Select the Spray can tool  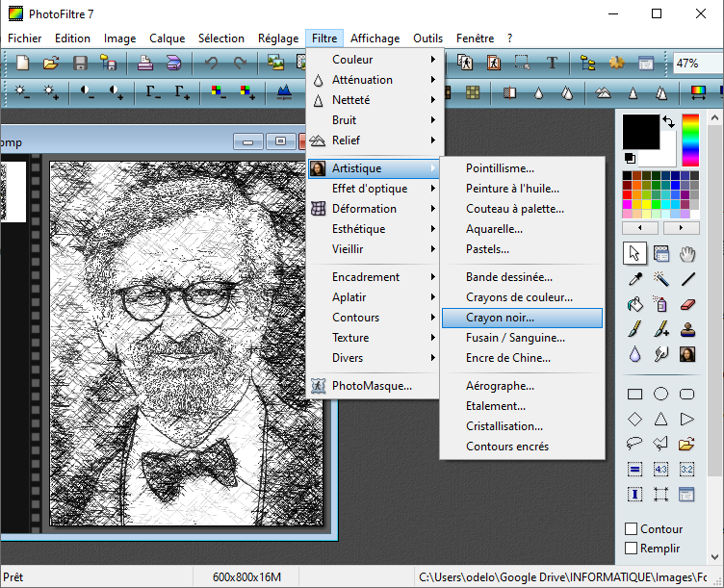[660, 304]
